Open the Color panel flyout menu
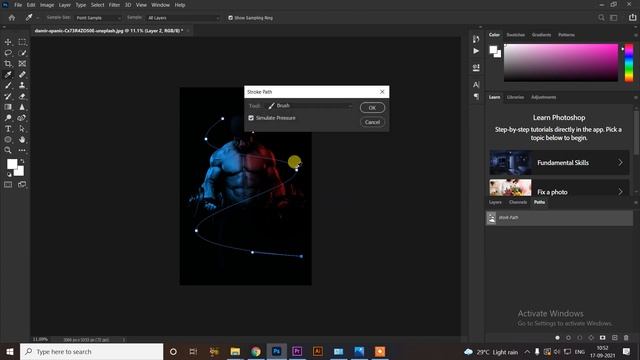This screenshot has width=640, height=360. pos(636,35)
